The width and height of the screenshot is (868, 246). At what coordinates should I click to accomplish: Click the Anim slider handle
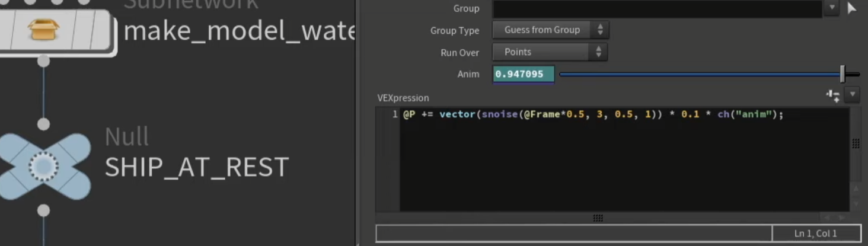click(x=843, y=74)
